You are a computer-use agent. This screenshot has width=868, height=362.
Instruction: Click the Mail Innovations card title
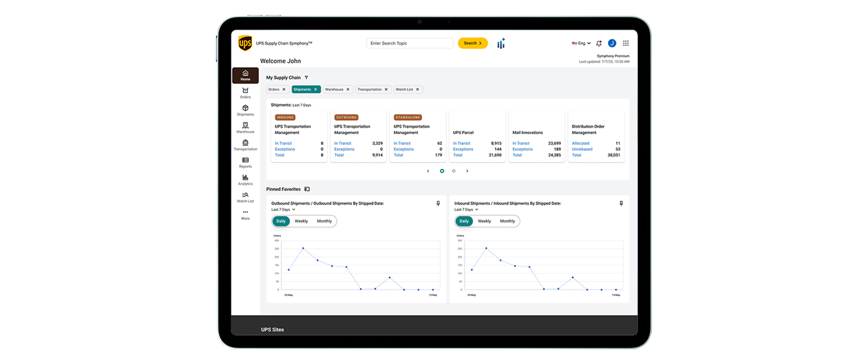527,133
